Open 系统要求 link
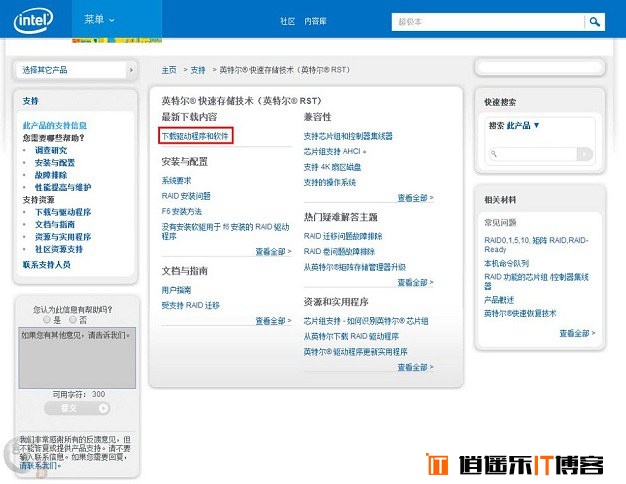Screen dimensions: 626x484 pyautogui.click(x=176, y=181)
